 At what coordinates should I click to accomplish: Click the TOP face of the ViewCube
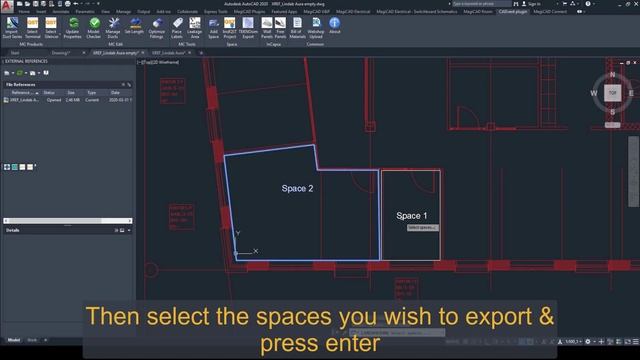tap(613, 93)
